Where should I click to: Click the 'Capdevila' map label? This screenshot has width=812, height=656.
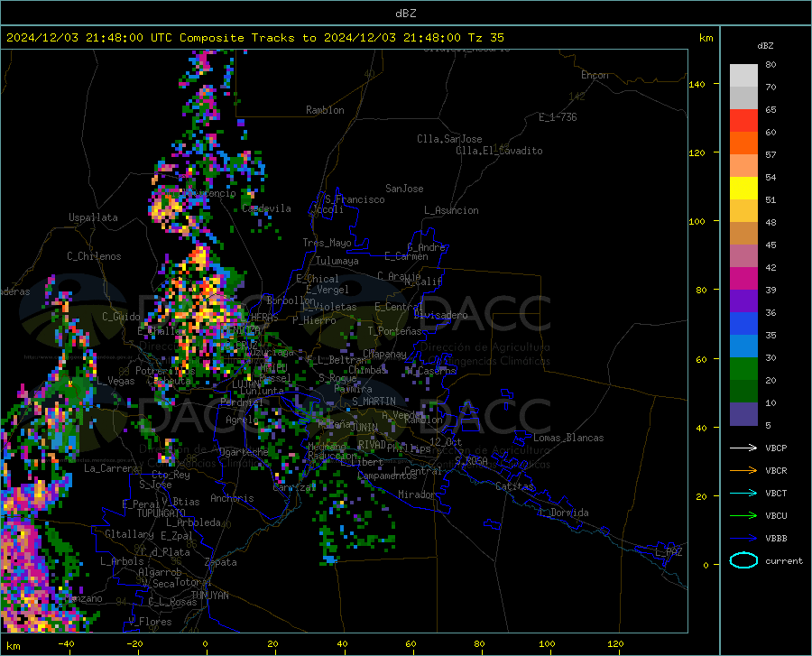pos(266,208)
